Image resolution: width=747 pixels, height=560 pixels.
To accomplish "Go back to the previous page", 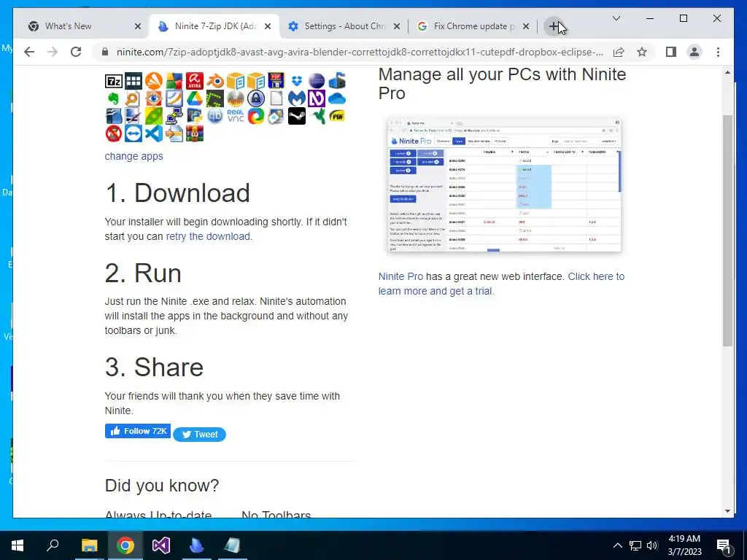I will tap(29, 52).
